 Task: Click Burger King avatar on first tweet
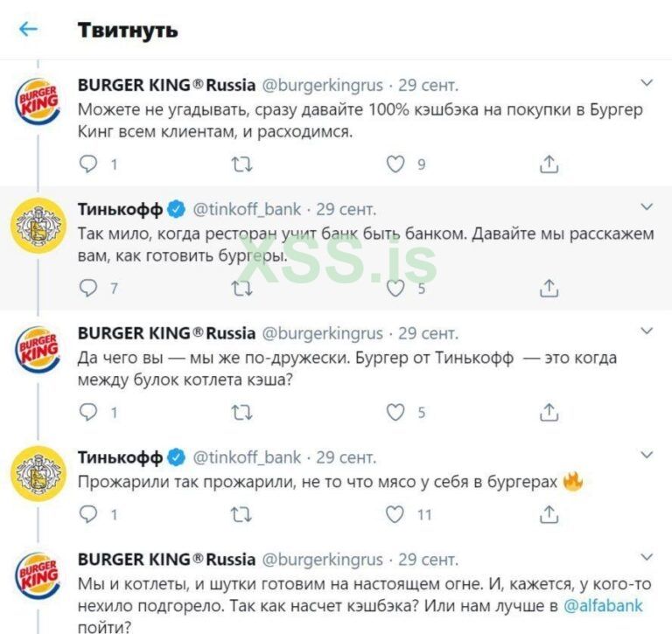pyautogui.click(x=39, y=102)
